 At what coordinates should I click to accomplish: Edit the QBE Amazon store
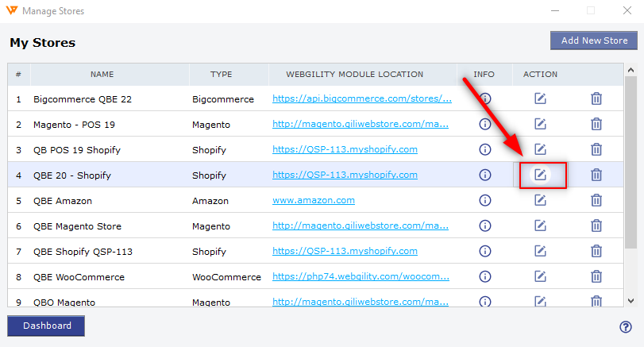[x=540, y=200]
